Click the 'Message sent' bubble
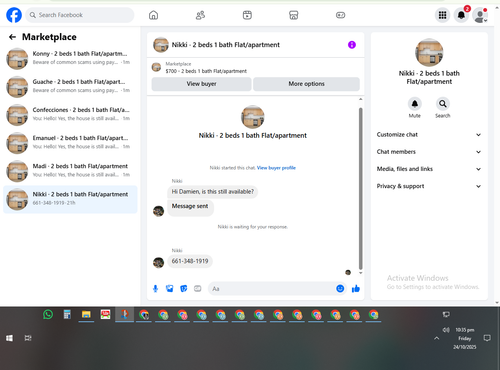Viewport: 500px width, 370px height. 190,207
